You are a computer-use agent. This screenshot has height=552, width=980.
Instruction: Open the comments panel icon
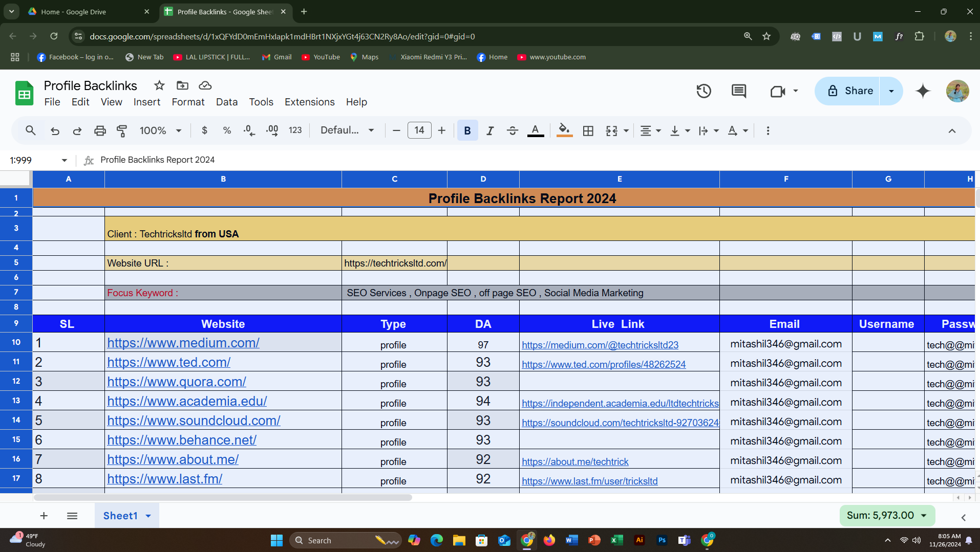pos(738,91)
